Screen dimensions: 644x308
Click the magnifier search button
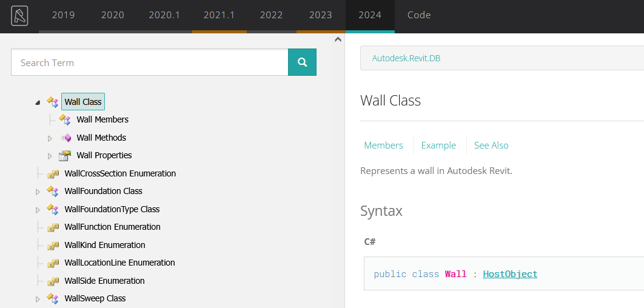tap(302, 62)
